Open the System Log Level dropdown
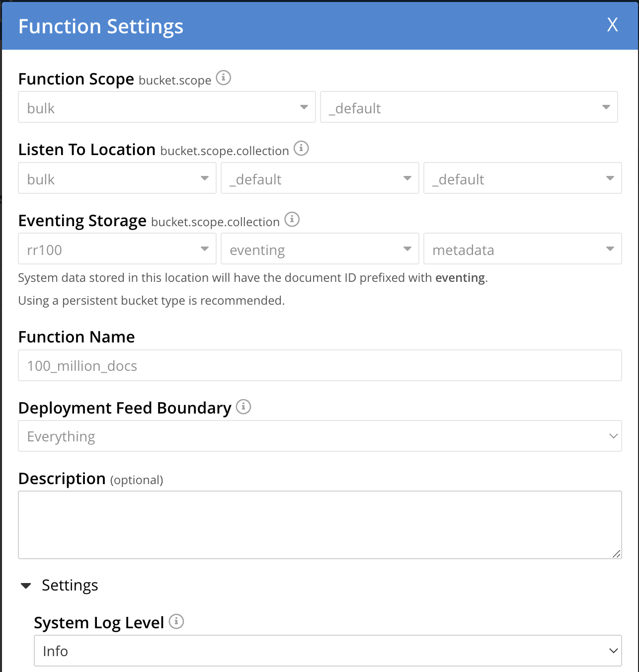The image size is (639, 672). coord(327,651)
